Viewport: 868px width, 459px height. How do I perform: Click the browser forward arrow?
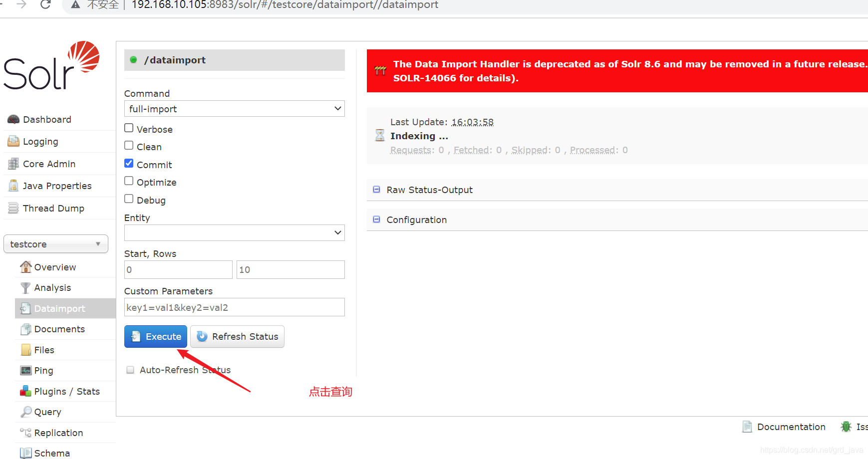click(x=21, y=4)
